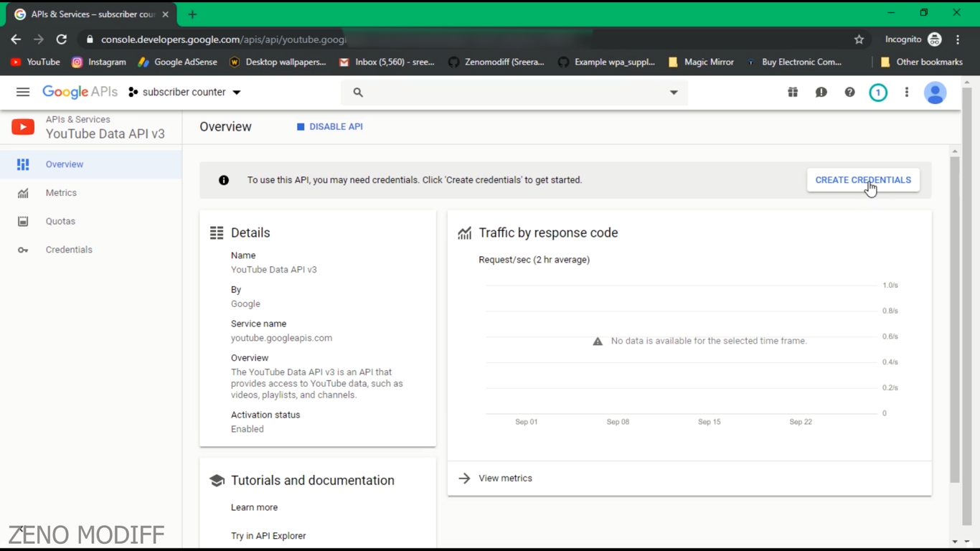
Task: Click the APIs & Services breadcrumb text
Action: 78,120
